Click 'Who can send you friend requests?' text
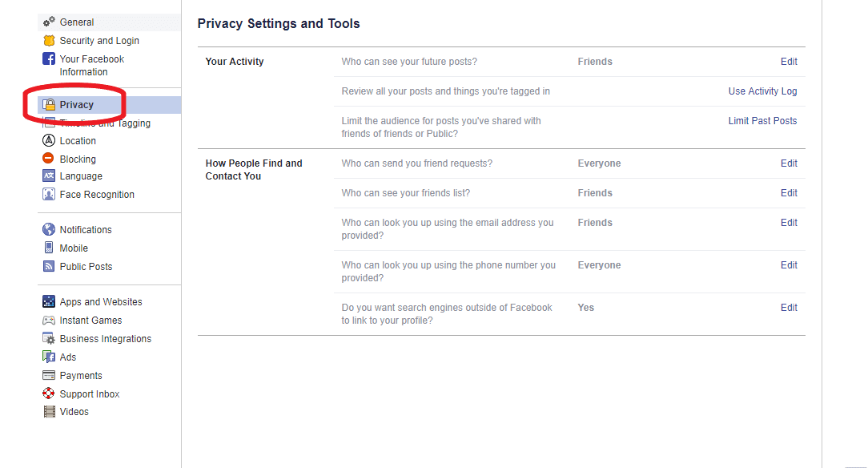Screen dimensions: 868x468 coord(417,163)
